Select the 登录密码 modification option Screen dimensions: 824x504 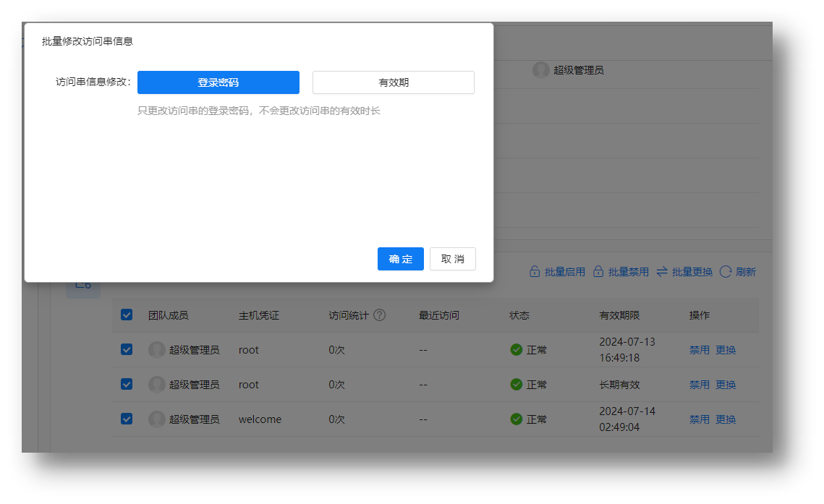(218, 82)
